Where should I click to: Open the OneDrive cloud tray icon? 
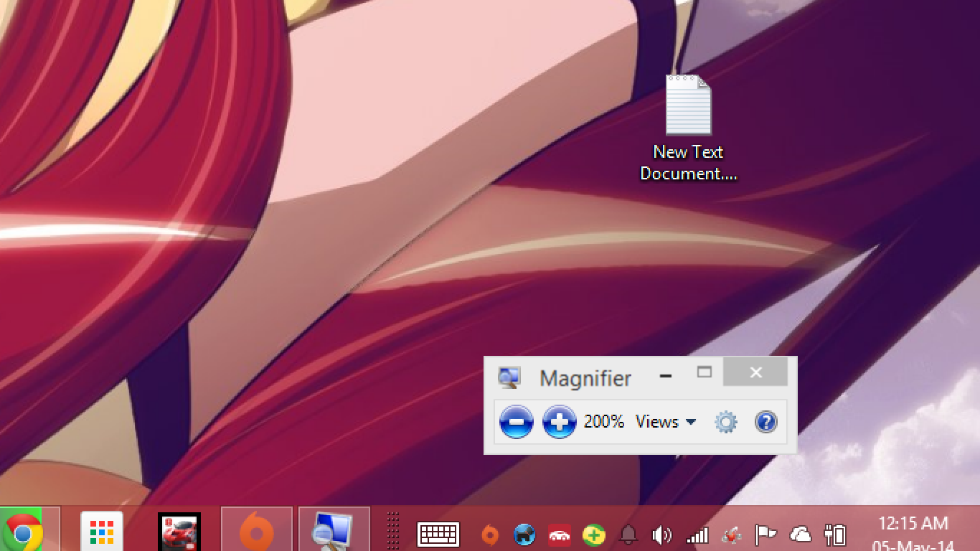[x=800, y=534]
